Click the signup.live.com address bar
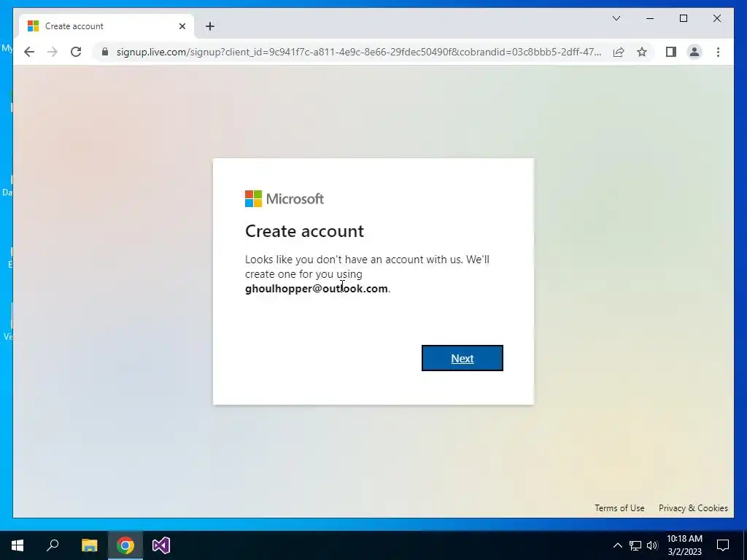 click(x=358, y=52)
